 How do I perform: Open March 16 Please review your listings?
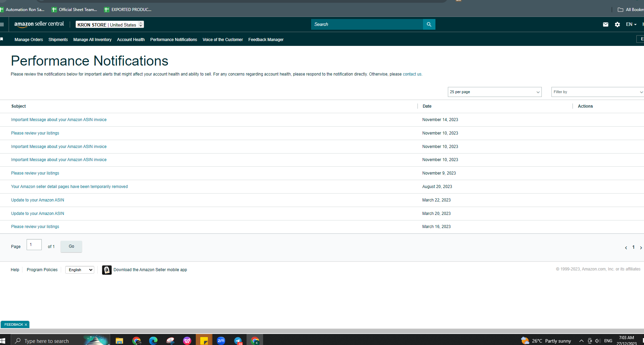35,227
